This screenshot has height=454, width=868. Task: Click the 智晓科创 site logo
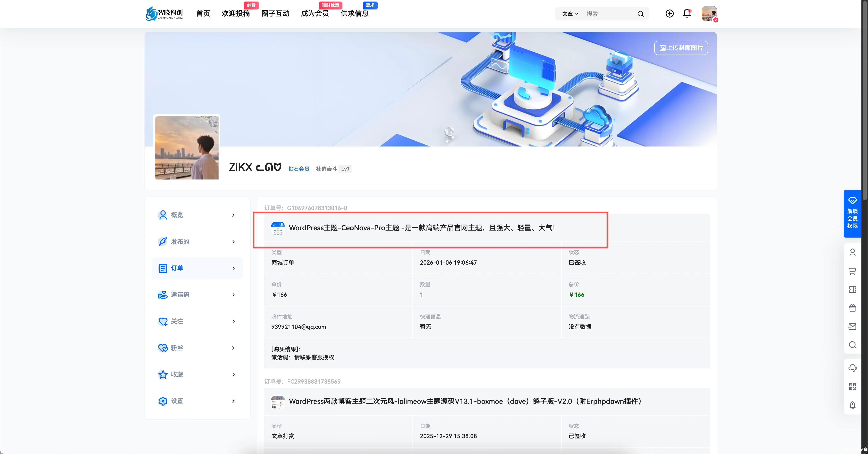click(164, 13)
